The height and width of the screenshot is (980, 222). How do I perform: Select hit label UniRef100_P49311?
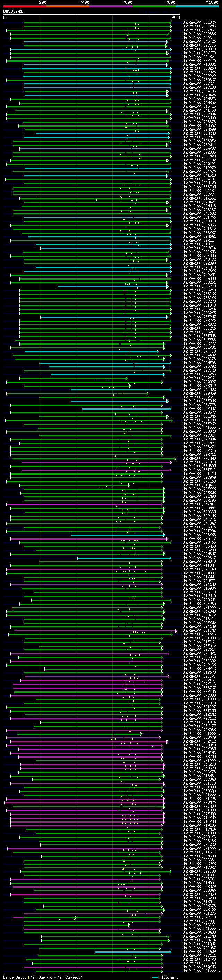199,38
